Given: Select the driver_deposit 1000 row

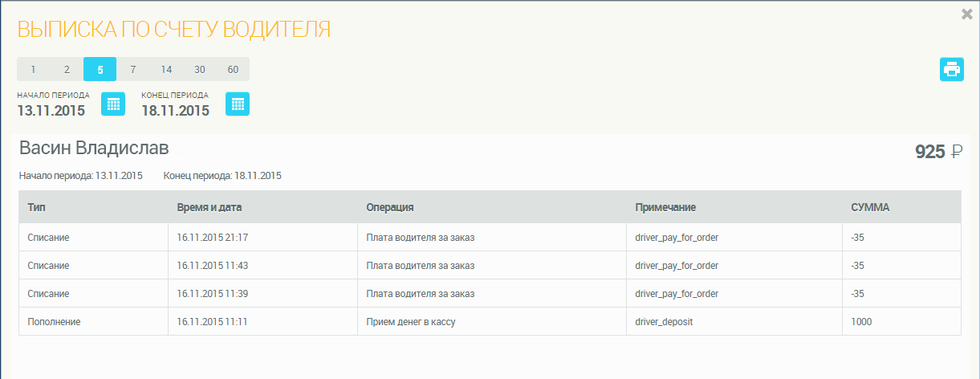Looking at the screenshot, I should [x=489, y=321].
